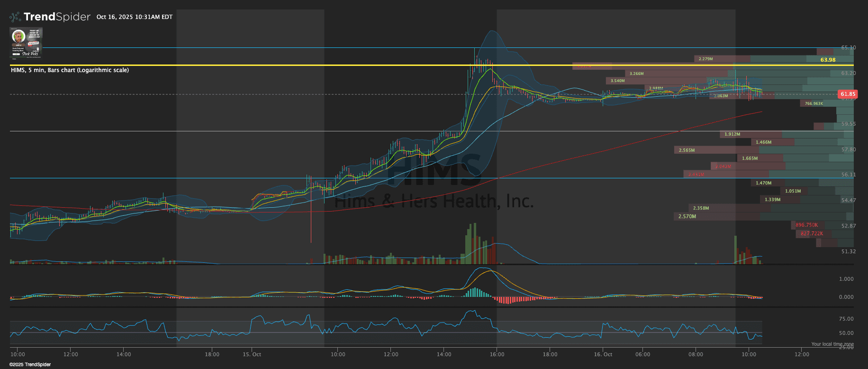Click the '16. Oct' date marker on time axis

603,354
